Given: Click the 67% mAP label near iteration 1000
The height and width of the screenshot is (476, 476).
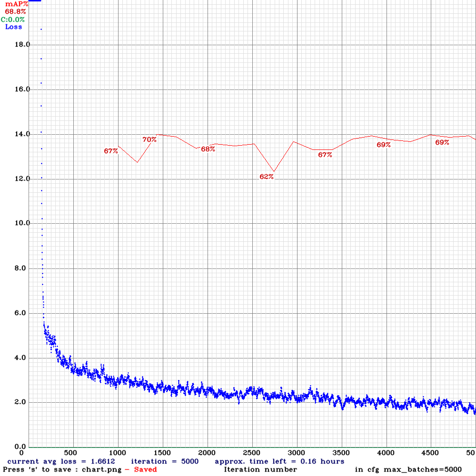Looking at the screenshot, I should pyautogui.click(x=111, y=151).
